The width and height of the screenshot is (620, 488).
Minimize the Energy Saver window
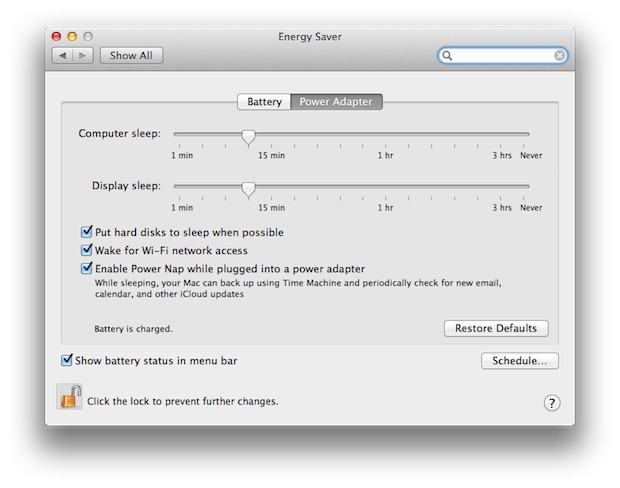point(72,36)
